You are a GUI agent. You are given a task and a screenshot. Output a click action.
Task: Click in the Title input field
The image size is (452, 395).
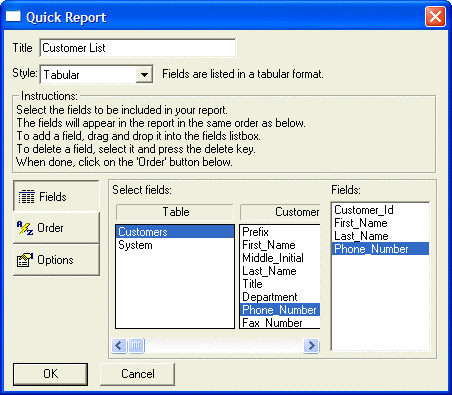pos(138,48)
